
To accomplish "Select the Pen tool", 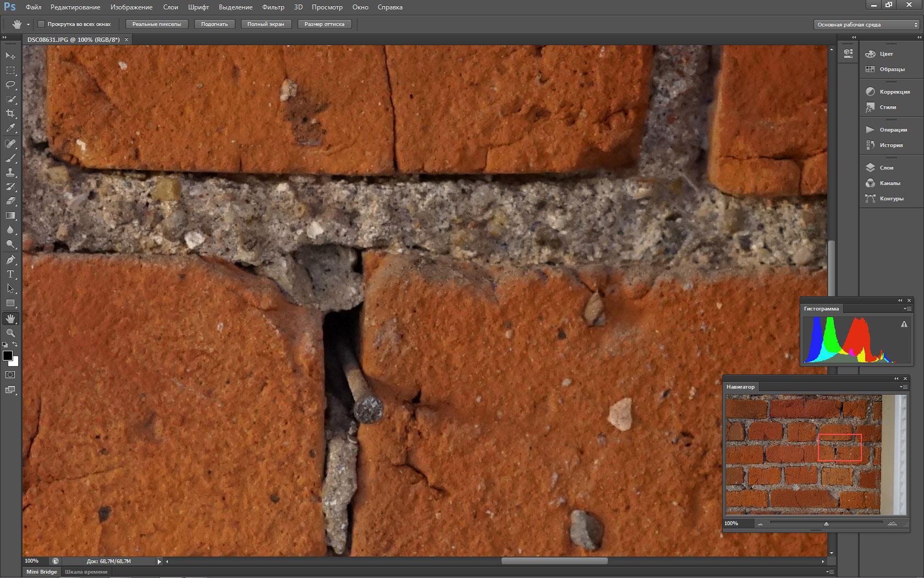I will (x=10, y=260).
